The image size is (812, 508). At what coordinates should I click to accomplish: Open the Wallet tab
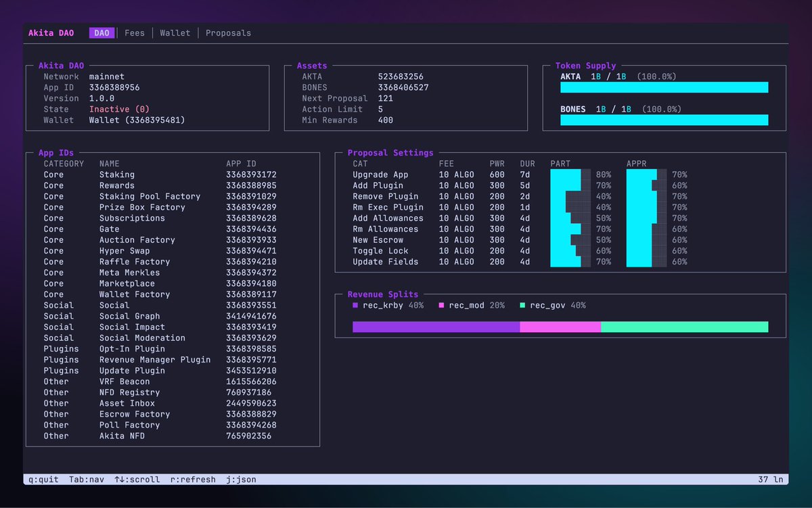click(175, 32)
